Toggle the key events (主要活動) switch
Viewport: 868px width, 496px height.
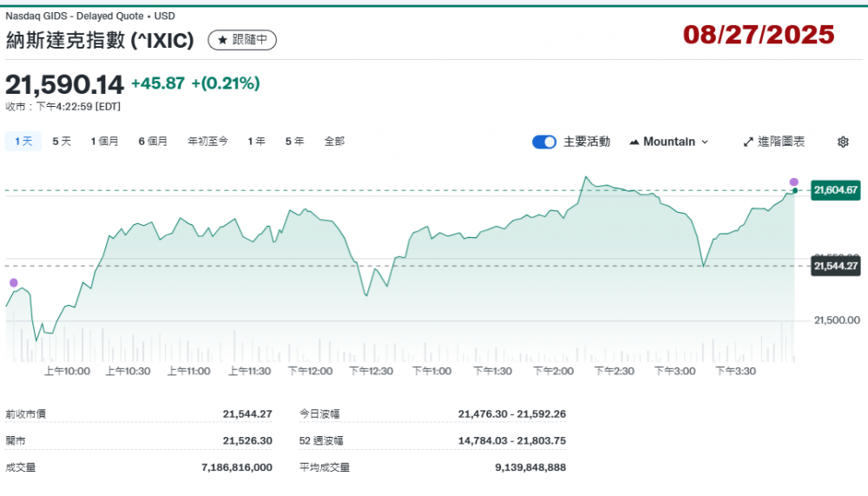[x=544, y=142]
